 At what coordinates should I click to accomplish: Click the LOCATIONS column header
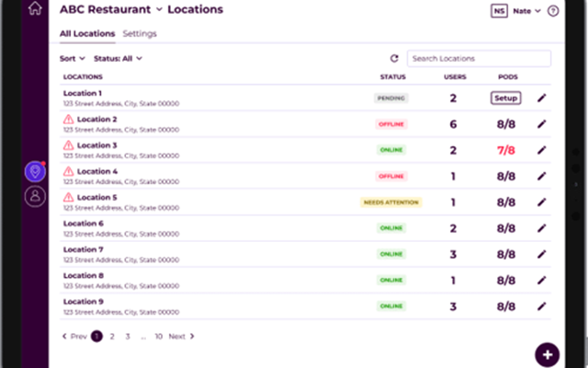pyautogui.click(x=83, y=77)
